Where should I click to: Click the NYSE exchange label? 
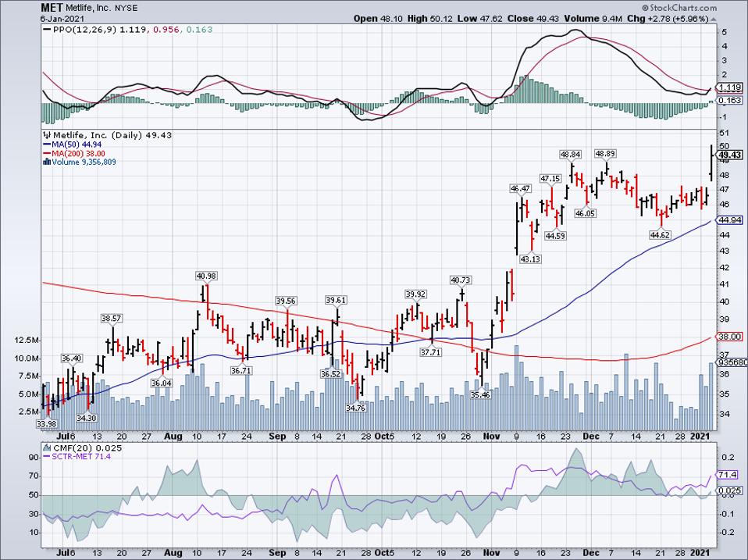(126, 8)
